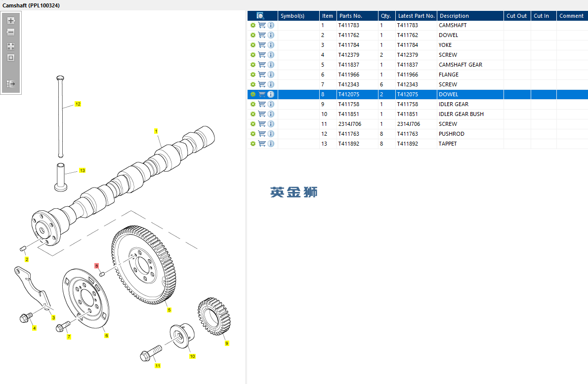Sort by Qty. column header
588x384 pixels.
click(x=386, y=16)
